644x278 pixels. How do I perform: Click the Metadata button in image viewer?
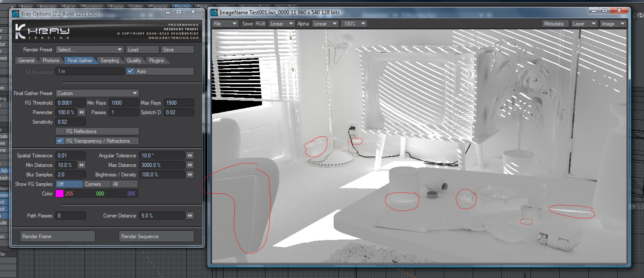click(554, 24)
